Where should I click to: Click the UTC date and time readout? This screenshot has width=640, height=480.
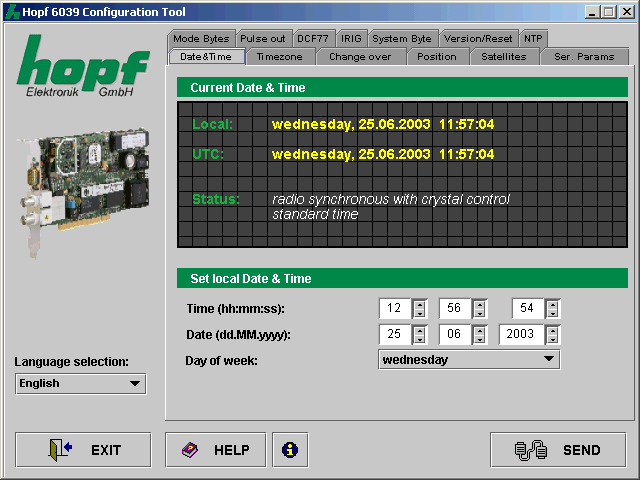pyautogui.click(x=383, y=154)
